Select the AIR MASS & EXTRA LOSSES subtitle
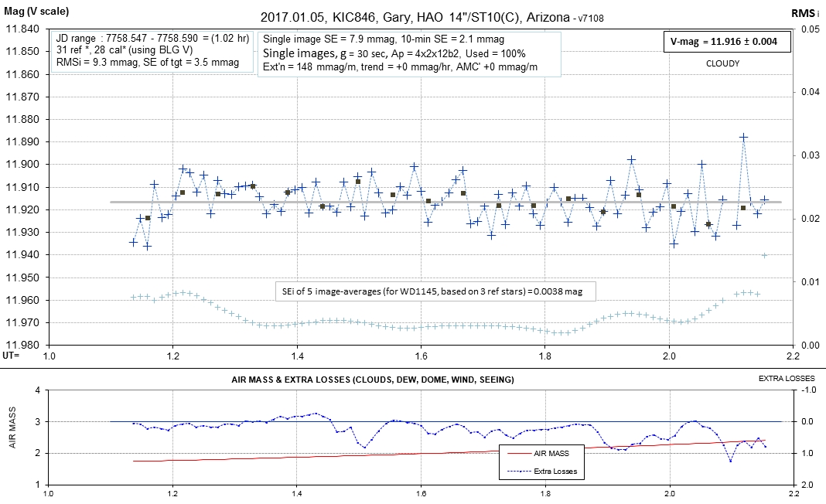The image size is (826, 504). [x=373, y=380]
